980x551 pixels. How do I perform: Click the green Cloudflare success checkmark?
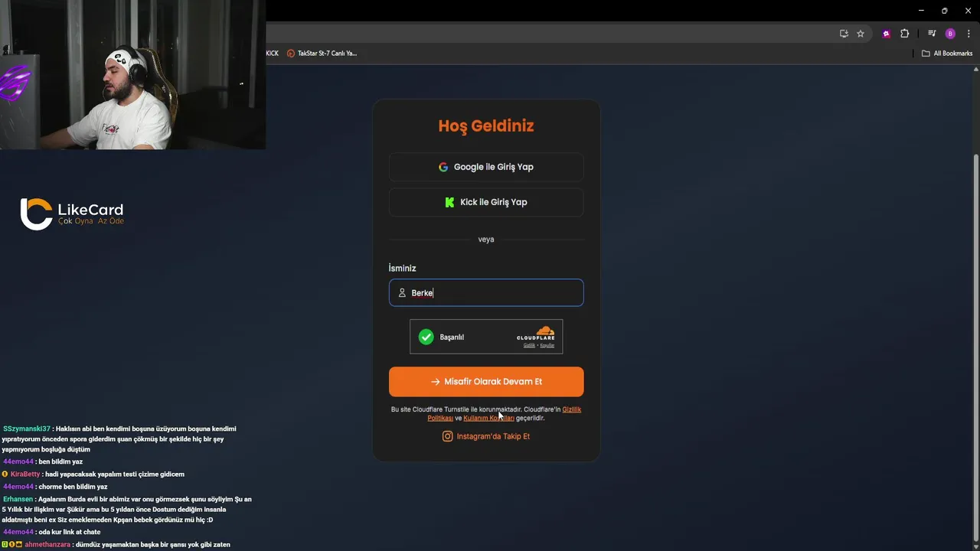[x=426, y=337]
